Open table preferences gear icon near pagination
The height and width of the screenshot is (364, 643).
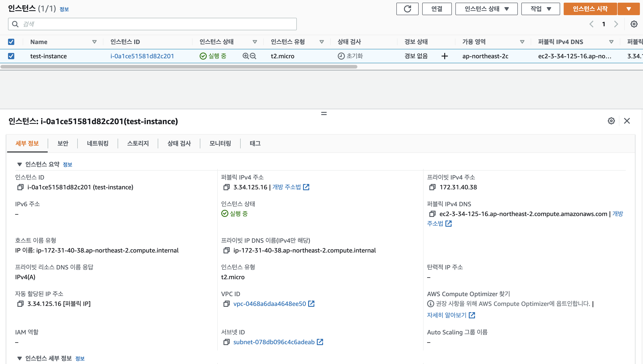point(634,24)
